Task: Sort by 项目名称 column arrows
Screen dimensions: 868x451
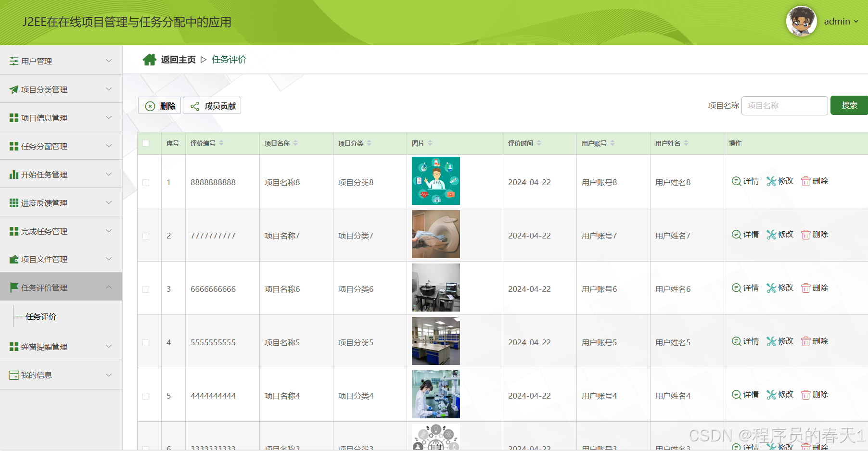Action: click(x=295, y=143)
